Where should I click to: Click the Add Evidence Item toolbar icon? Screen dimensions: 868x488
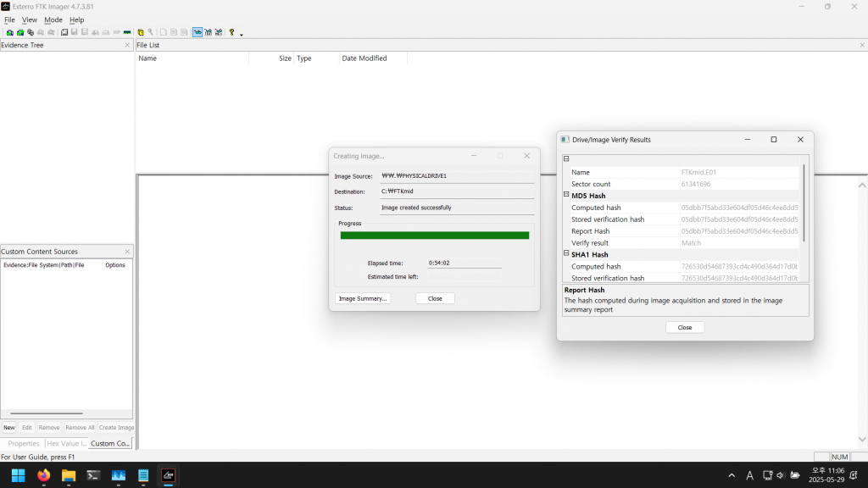pos(9,33)
